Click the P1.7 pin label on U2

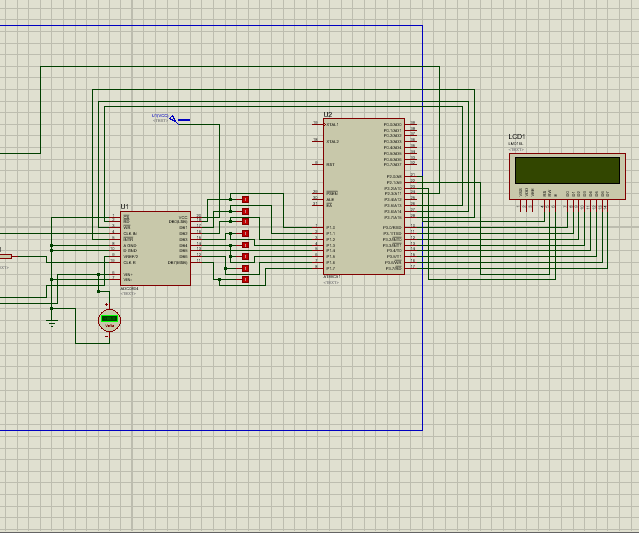point(330,269)
